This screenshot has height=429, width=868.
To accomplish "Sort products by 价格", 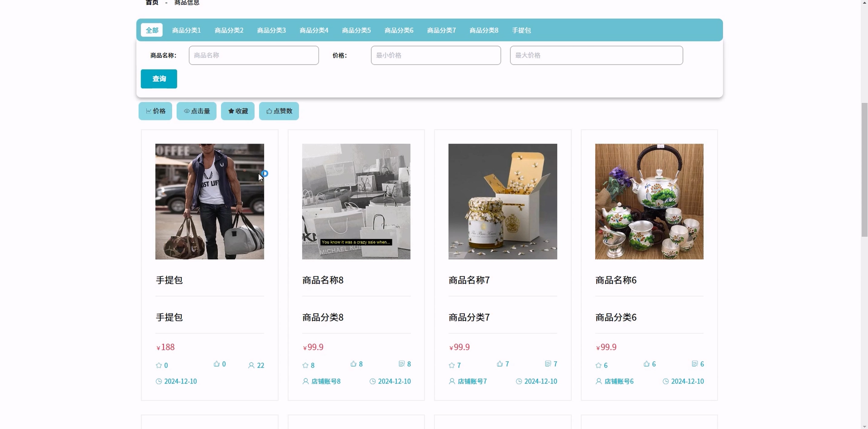I will 155,111.
